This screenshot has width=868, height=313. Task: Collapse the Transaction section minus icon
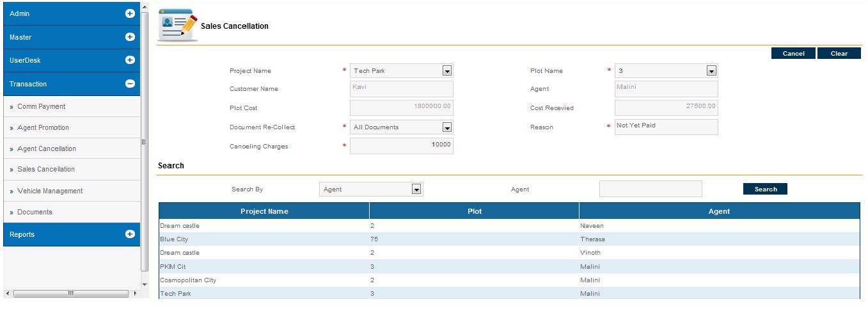pyautogui.click(x=130, y=84)
